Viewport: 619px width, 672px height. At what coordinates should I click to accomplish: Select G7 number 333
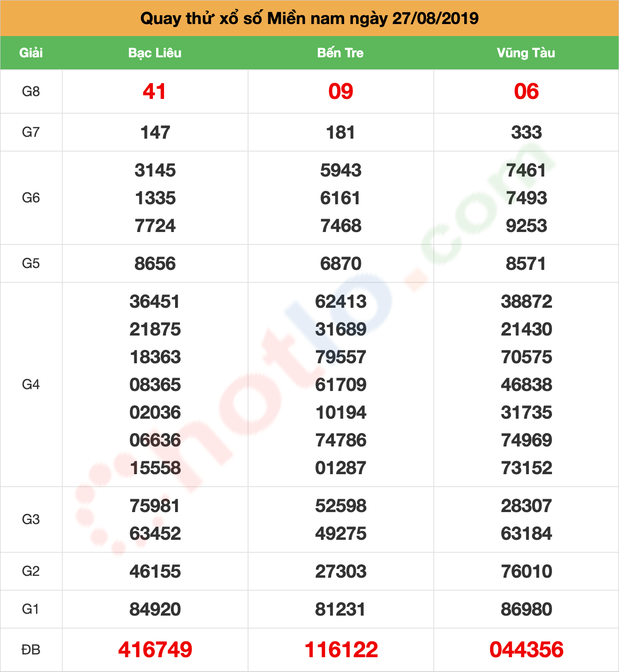click(527, 133)
